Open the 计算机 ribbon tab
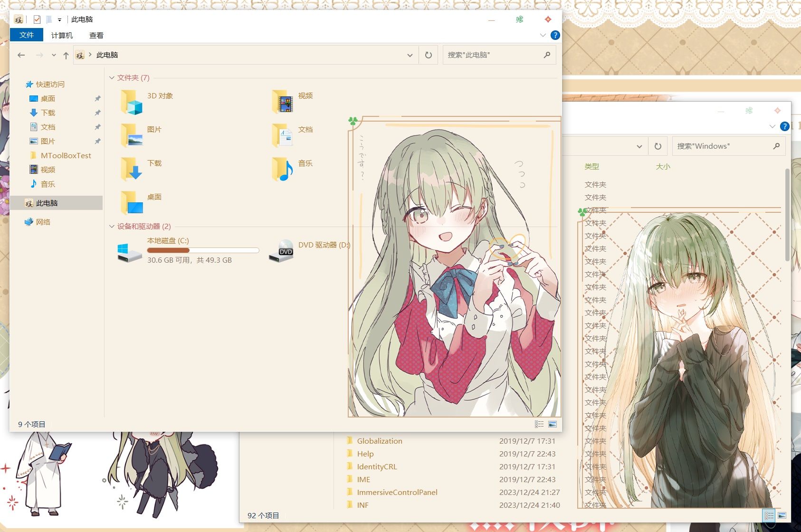 point(62,35)
